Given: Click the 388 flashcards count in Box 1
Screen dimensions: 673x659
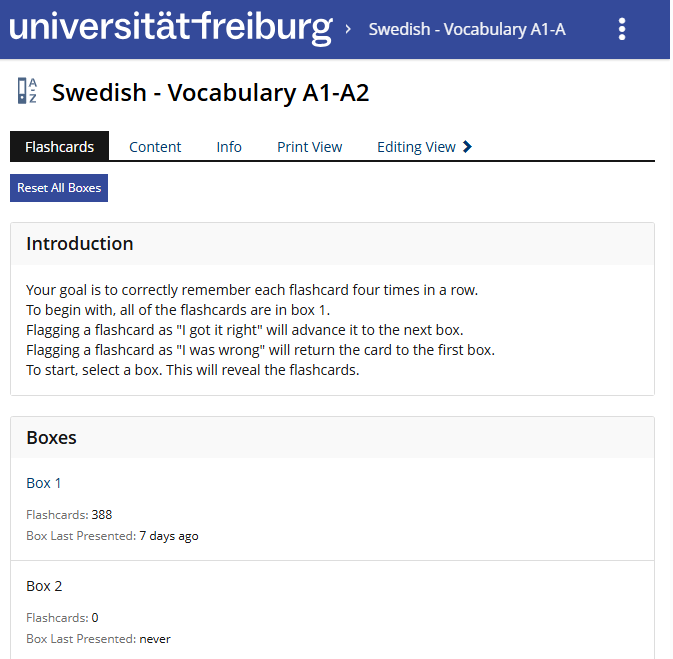Looking at the screenshot, I should point(101,515).
